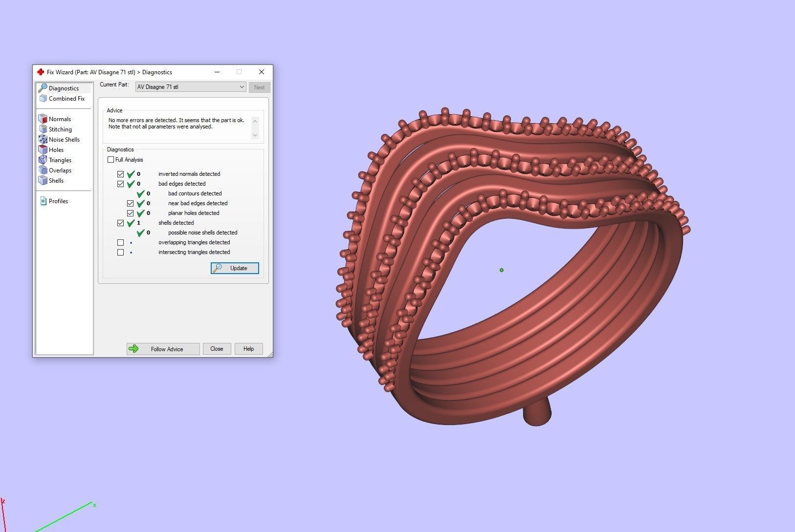Click the Profiles document icon
The image size is (795, 532).
tap(43, 201)
